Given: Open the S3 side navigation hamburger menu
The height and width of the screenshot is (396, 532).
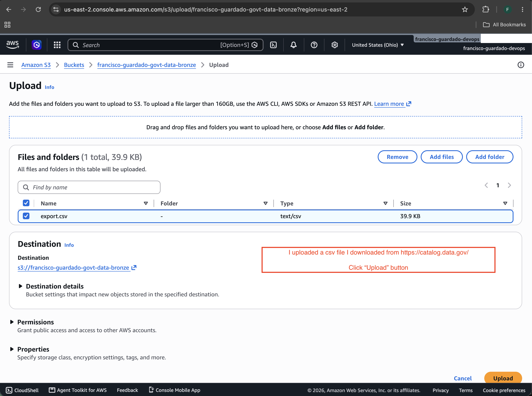Looking at the screenshot, I should pos(10,65).
